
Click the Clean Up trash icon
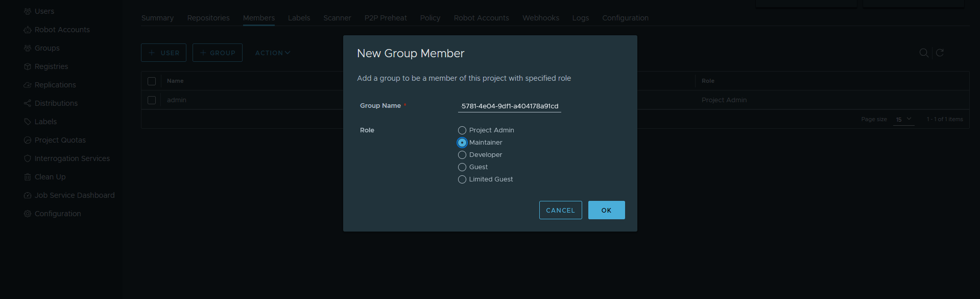(x=28, y=177)
